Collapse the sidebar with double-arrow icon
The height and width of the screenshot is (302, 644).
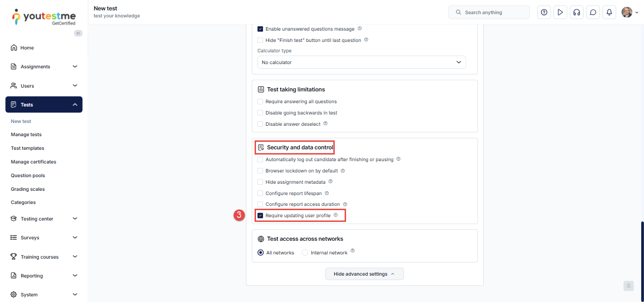pos(78,33)
